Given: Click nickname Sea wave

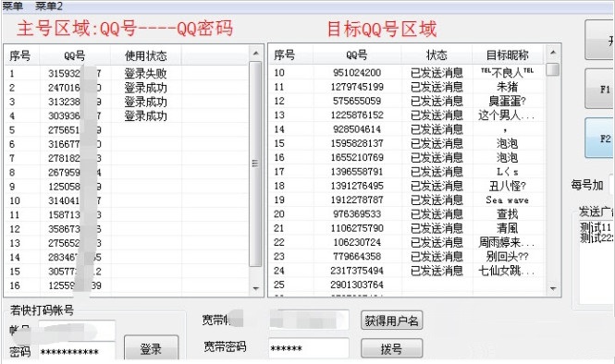Looking at the screenshot, I should [507, 200].
